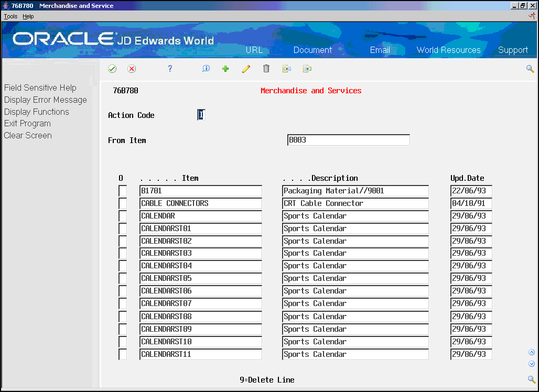This screenshot has height=392, width=539.
Task: Click option box for row B1701
Action: tap(123, 191)
